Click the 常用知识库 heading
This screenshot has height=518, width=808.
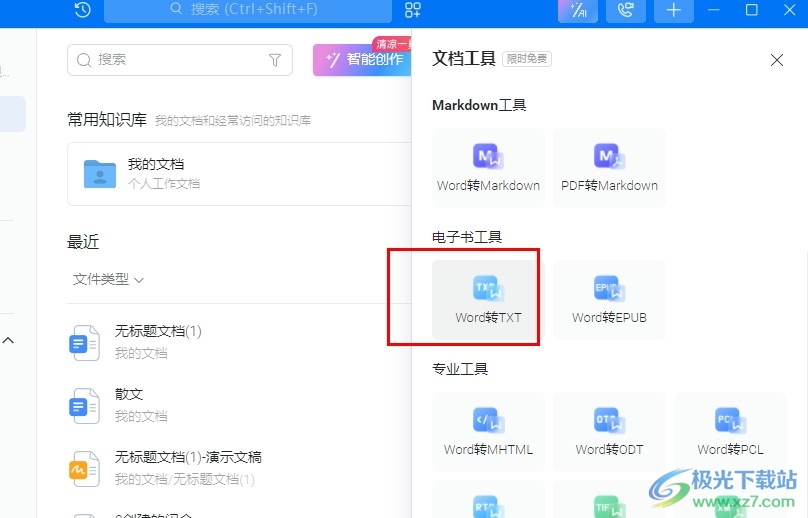point(107,120)
